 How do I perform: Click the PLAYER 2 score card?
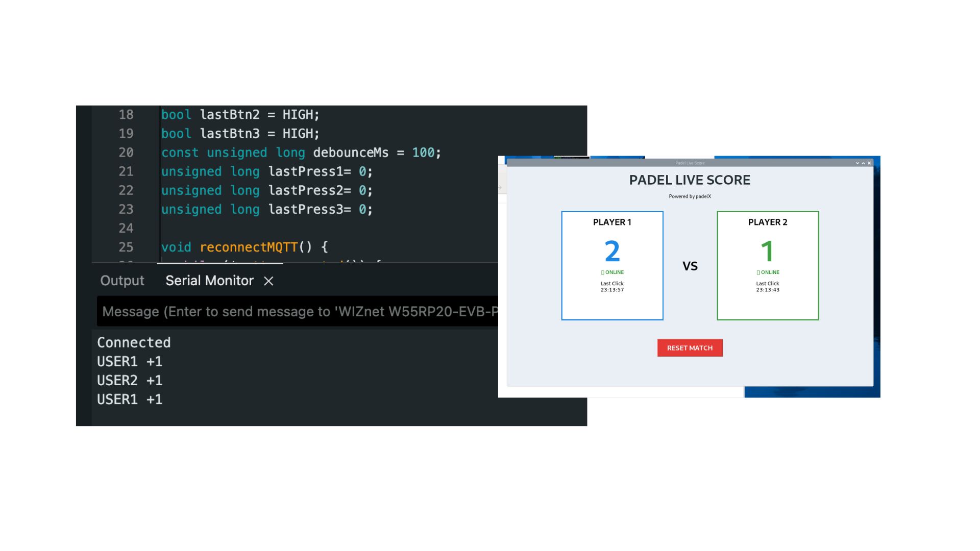(x=768, y=265)
